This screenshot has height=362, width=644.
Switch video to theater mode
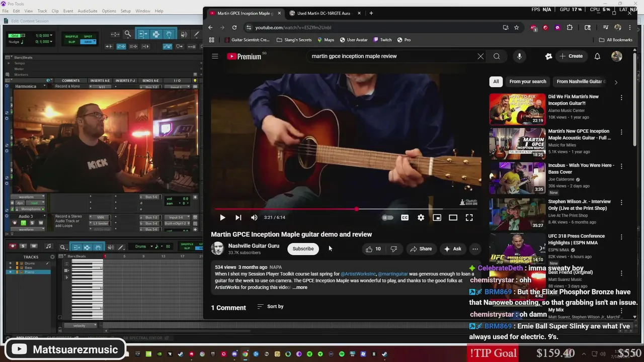[x=453, y=218]
